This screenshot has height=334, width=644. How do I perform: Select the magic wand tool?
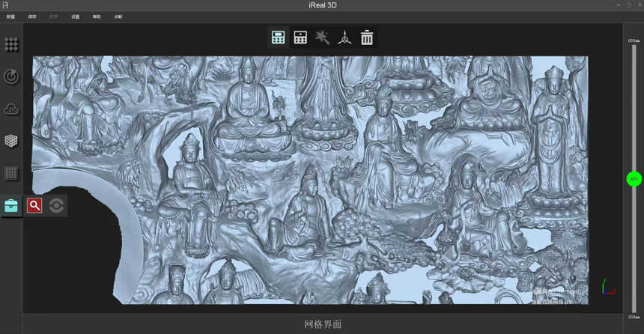coord(323,37)
